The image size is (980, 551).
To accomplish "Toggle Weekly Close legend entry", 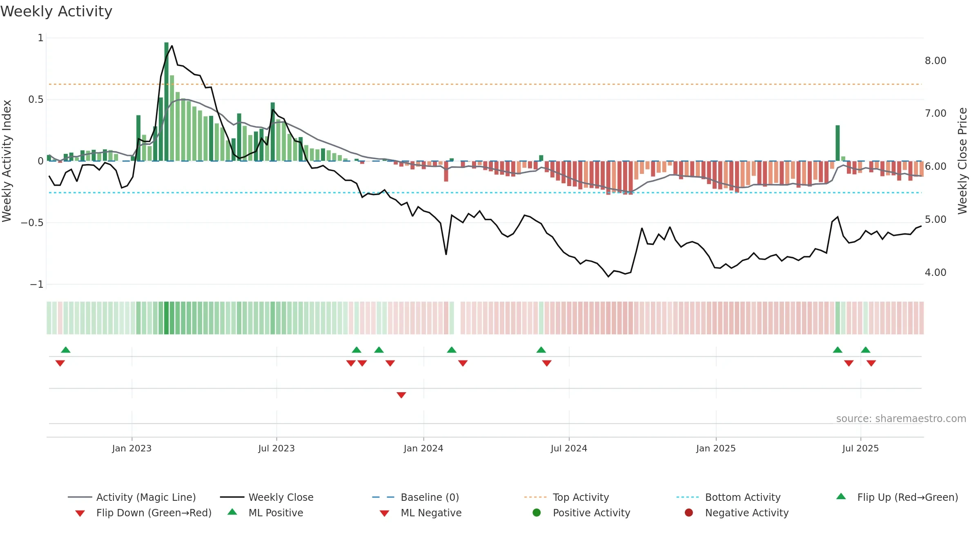I will click(267, 497).
